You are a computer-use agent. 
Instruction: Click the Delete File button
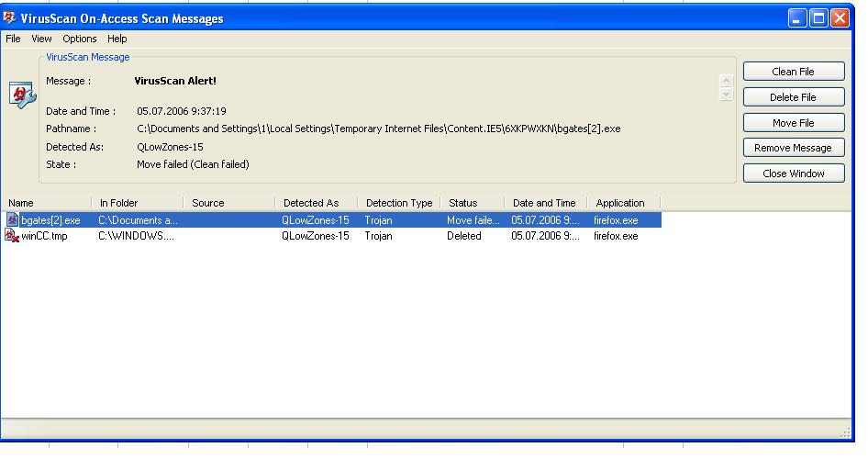(x=794, y=97)
